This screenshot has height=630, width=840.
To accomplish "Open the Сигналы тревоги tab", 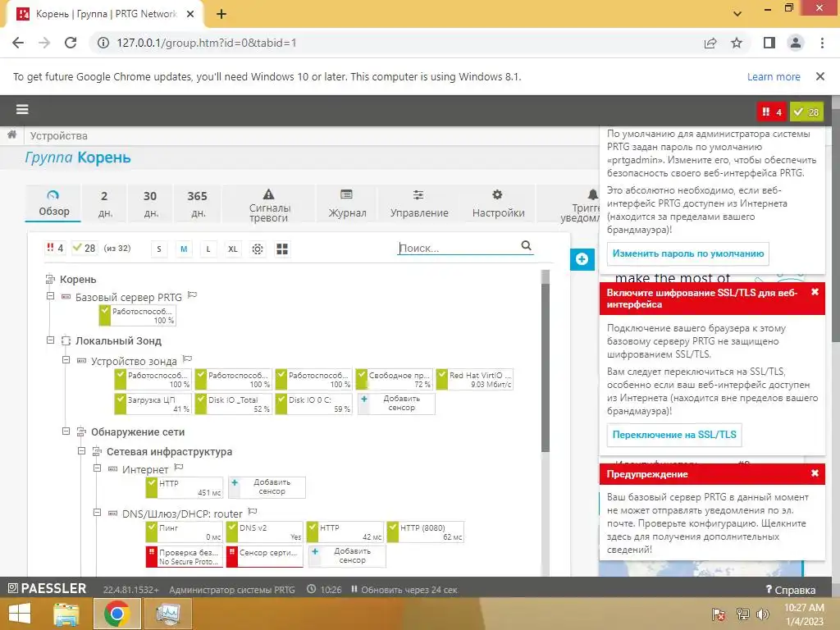I will click(x=269, y=203).
